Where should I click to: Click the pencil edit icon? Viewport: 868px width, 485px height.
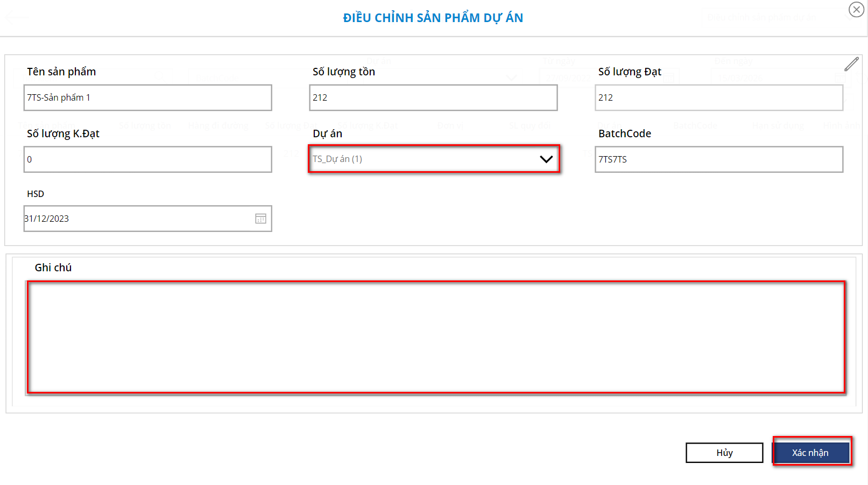[x=851, y=64]
